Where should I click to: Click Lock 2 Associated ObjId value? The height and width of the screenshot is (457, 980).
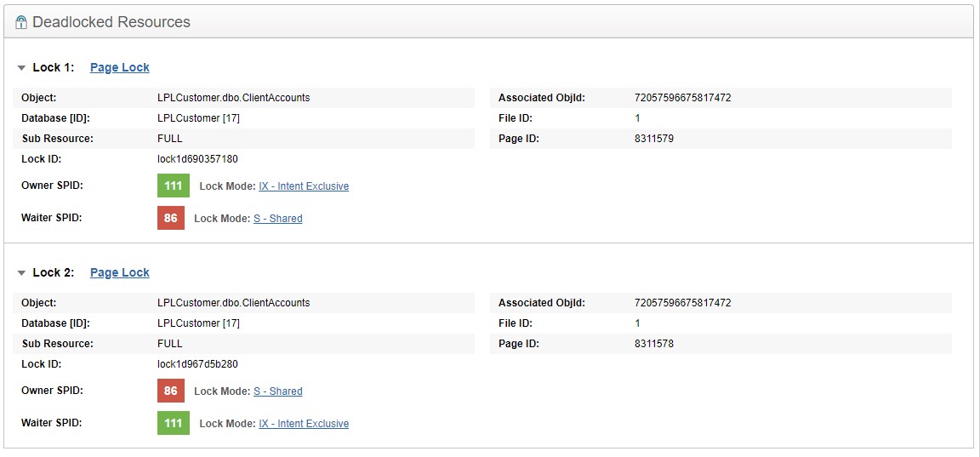point(683,303)
